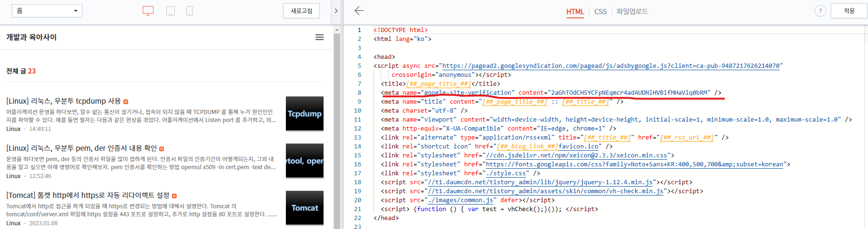Open the tcpdump 사용 post title
The image size is (868, 229).
pyautogui.click(x=64, y=101)
